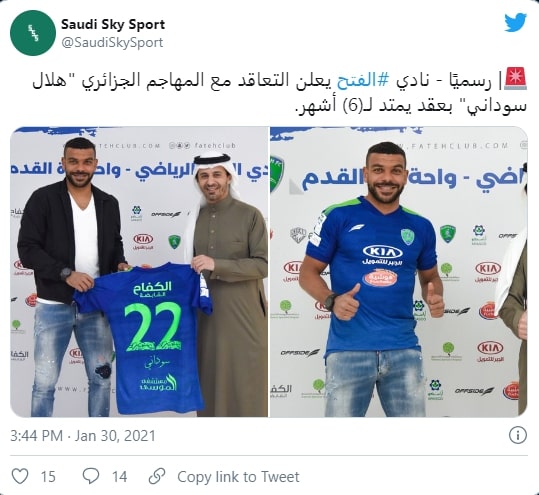This screenshot has width=539, height=495.
Task: Open the Saudi Sky Sport profile avatar
Action: [33, 33]
